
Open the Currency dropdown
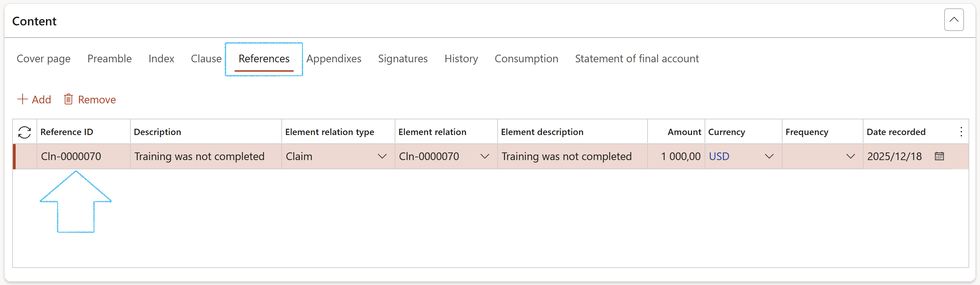[769, 156]
